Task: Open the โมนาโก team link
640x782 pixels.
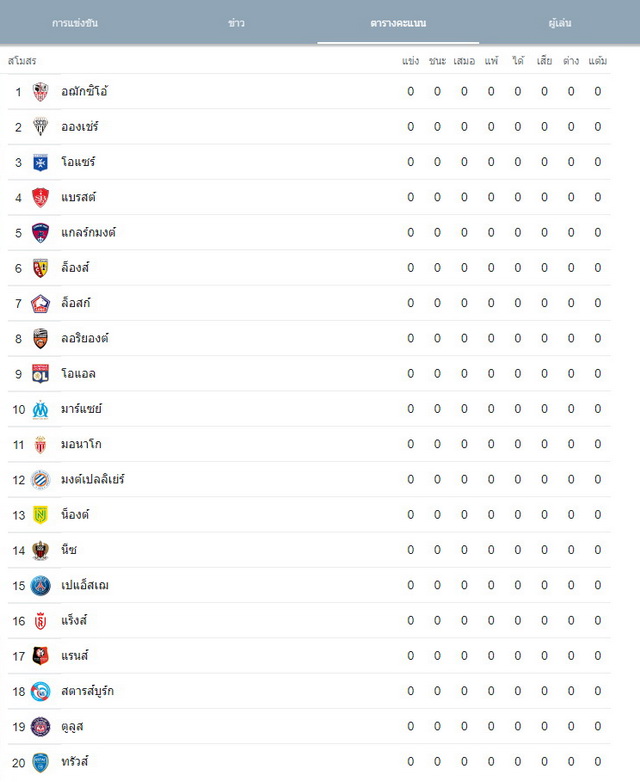Action: (x=81, y=444)
